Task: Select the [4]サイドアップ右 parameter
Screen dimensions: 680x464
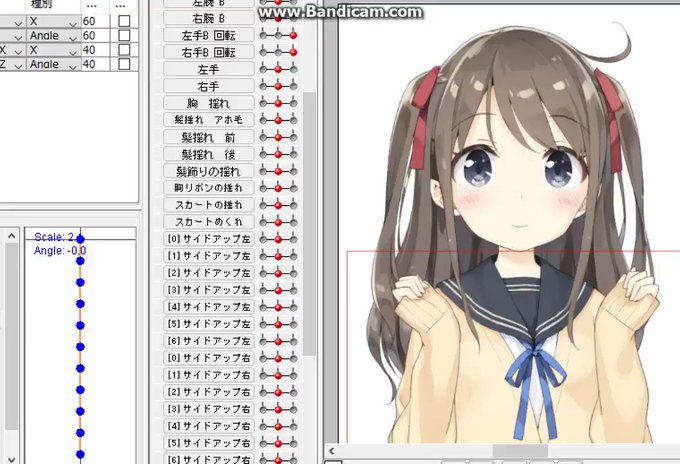Action: pos(209,426)
